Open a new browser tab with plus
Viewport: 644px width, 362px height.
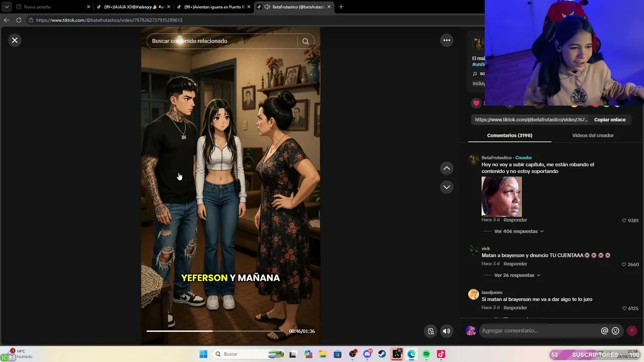tap(341, 7)
